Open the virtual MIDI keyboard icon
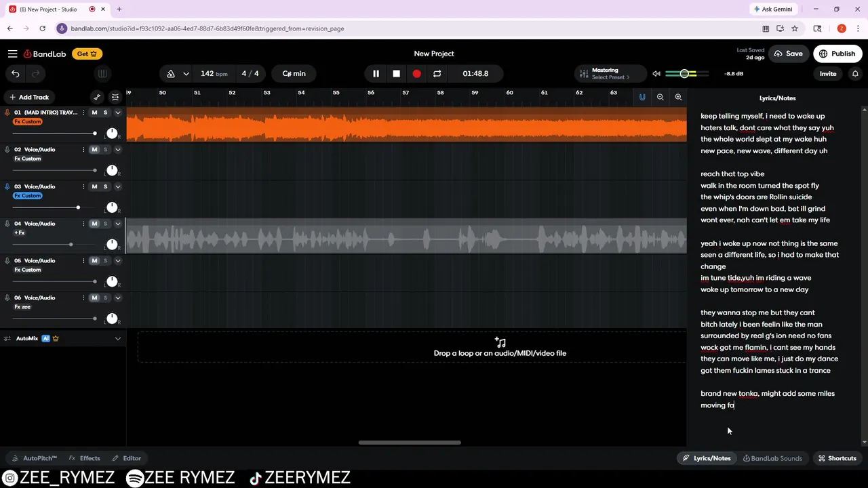The image size is (868, 488). [102, 73]
